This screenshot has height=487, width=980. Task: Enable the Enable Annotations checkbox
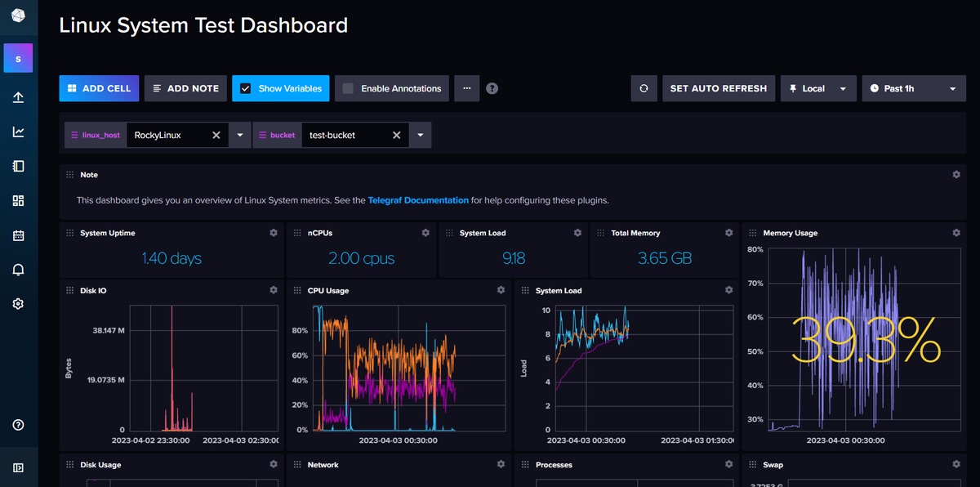tap(347, 88)
